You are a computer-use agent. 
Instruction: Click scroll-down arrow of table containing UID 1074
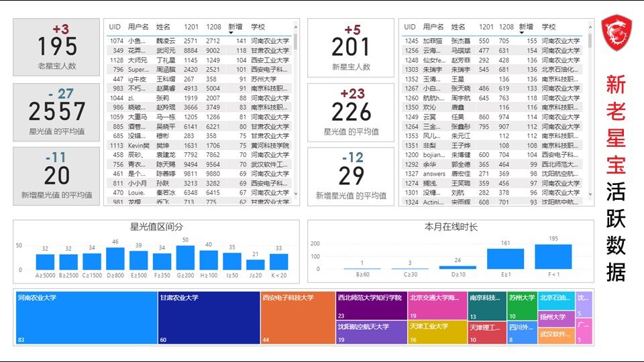click(296, 194)
